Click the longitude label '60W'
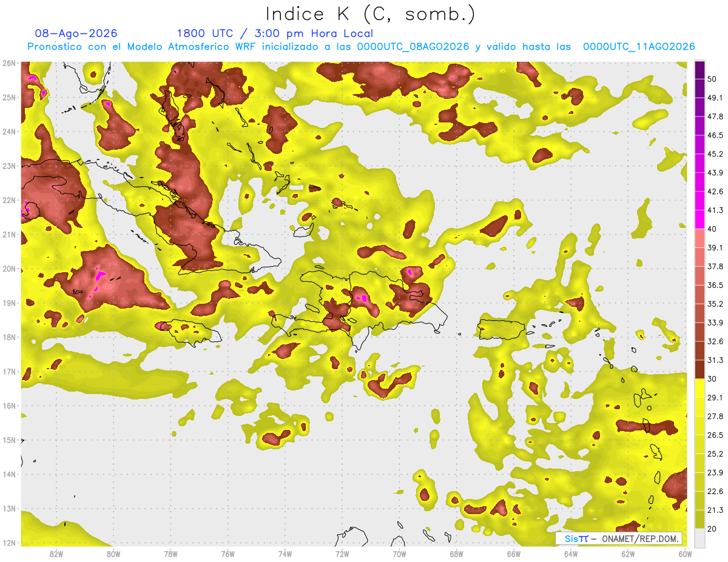Viewport: 728px width, 562px height. click(x=685, y=554)
